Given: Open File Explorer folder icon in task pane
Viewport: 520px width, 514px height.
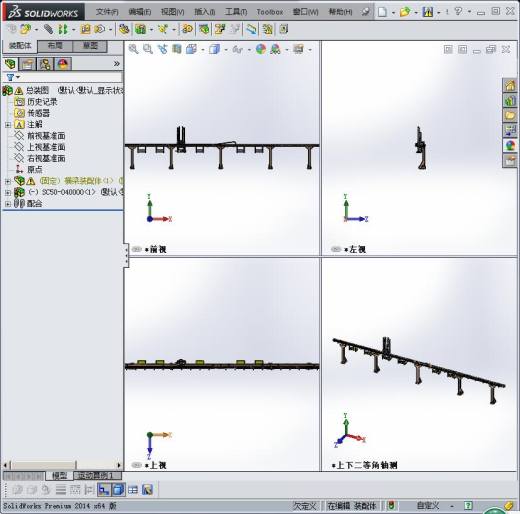Looking at the screenshot, I should 510,115.
